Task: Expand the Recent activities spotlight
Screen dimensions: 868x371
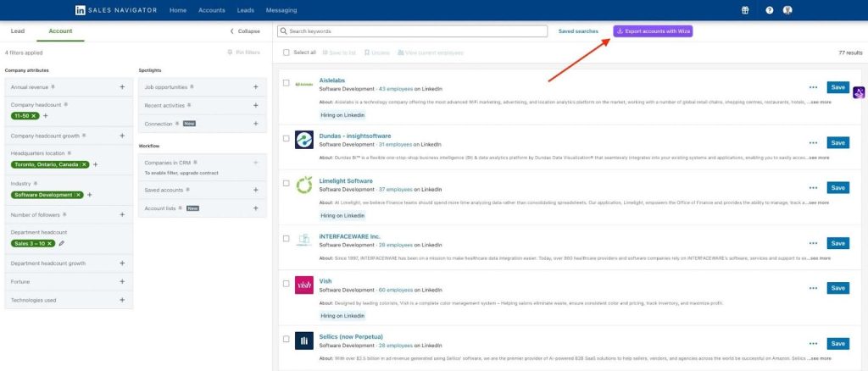Action: pos(256,105)
